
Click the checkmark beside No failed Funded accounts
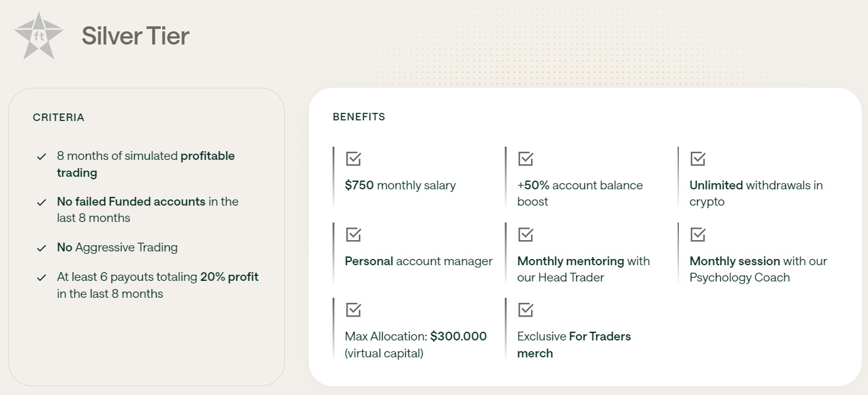[42, 202]
